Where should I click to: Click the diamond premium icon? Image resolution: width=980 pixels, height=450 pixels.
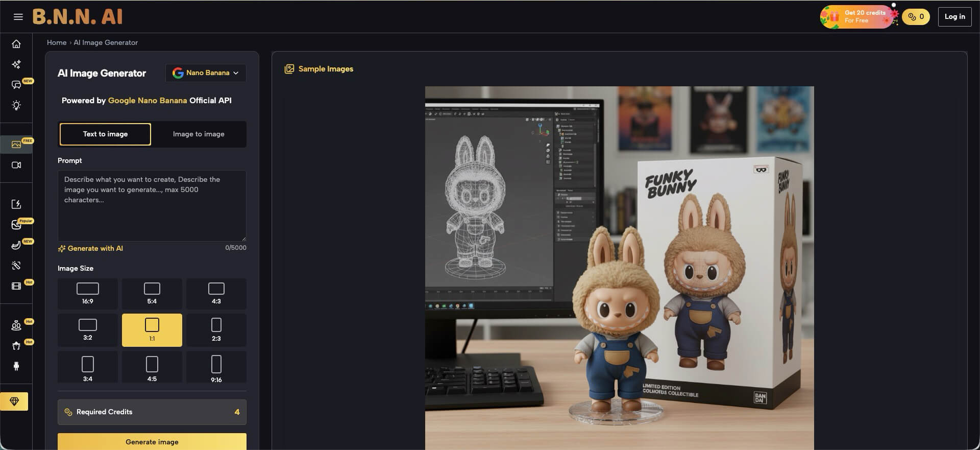tap(14, 401)
